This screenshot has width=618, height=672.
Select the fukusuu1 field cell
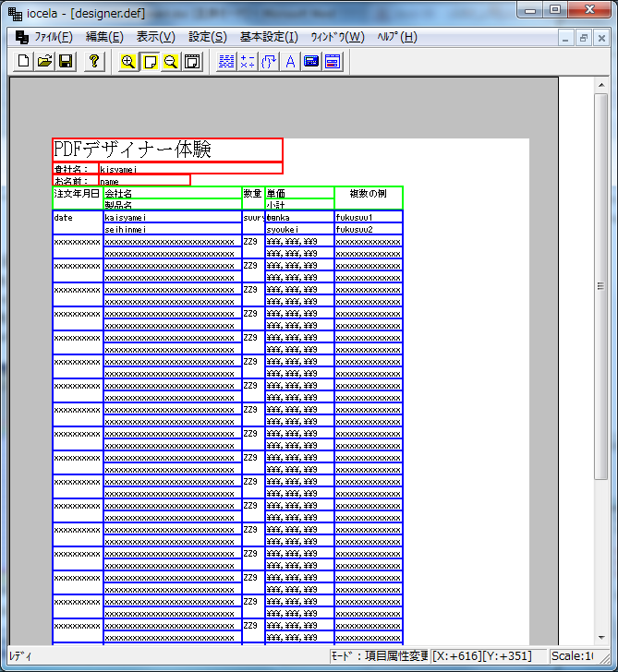click(369, 217)
